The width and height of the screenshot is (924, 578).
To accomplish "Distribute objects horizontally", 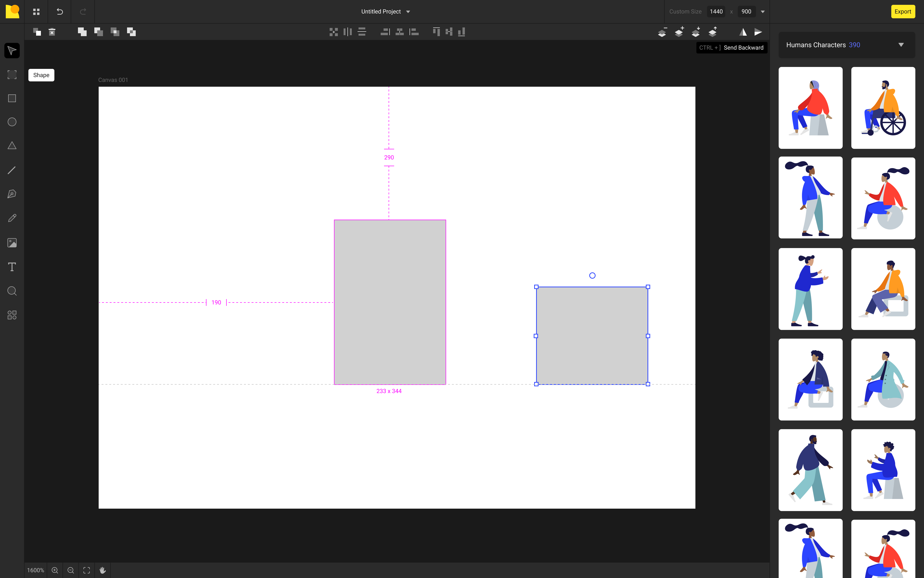I will (x=347, y=32).
